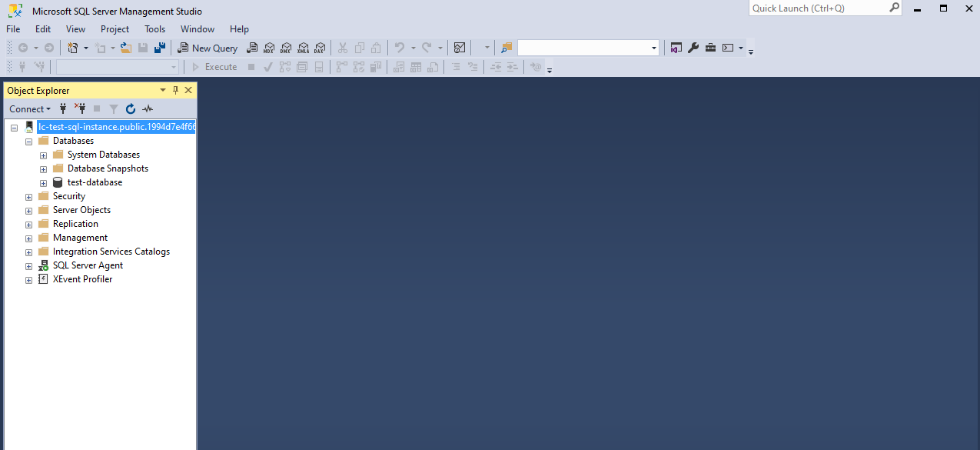The width and height of the screenshot is (980, 450).
Task: Click the Save All double-disk icon
Action: point(160,48)
